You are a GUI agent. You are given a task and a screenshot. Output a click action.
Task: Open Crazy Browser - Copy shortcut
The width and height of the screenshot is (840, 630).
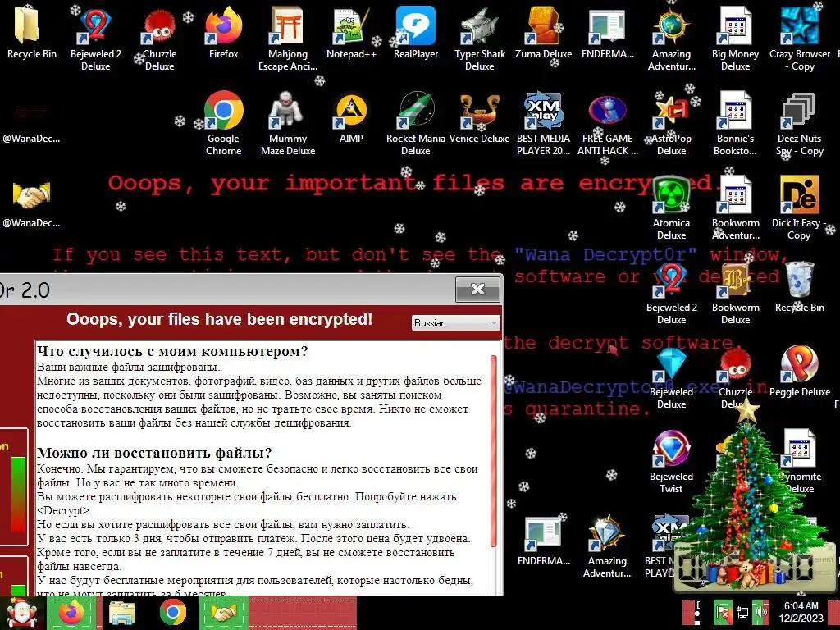point(799,39)
